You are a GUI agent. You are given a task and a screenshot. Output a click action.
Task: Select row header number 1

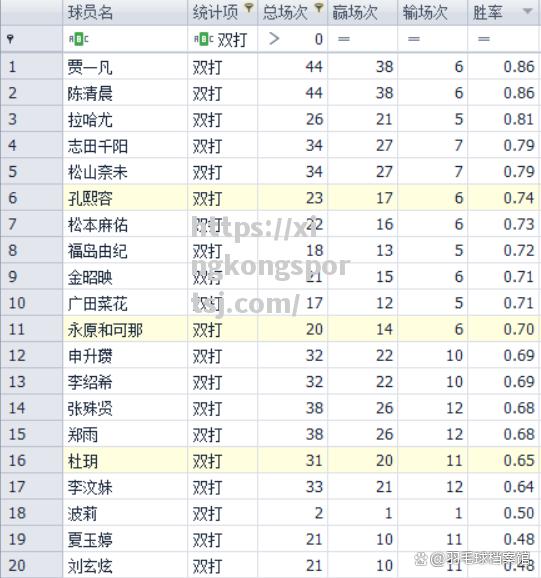13,67
